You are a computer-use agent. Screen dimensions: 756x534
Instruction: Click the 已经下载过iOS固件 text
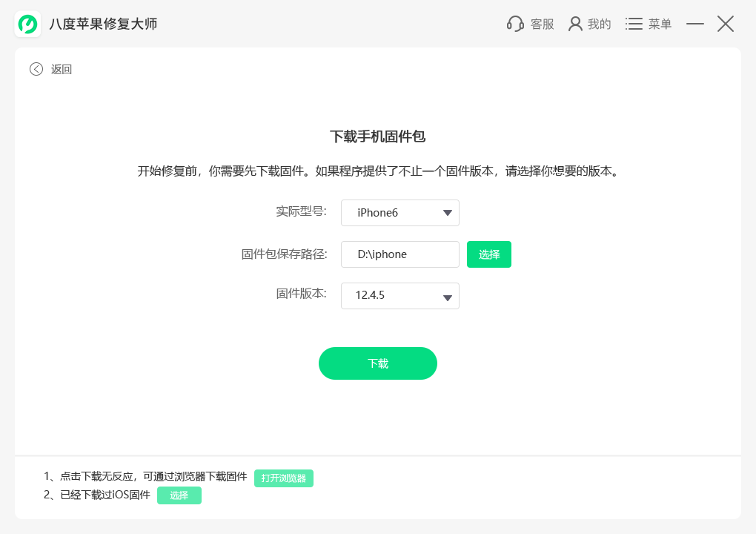click(x=105, y=495)
